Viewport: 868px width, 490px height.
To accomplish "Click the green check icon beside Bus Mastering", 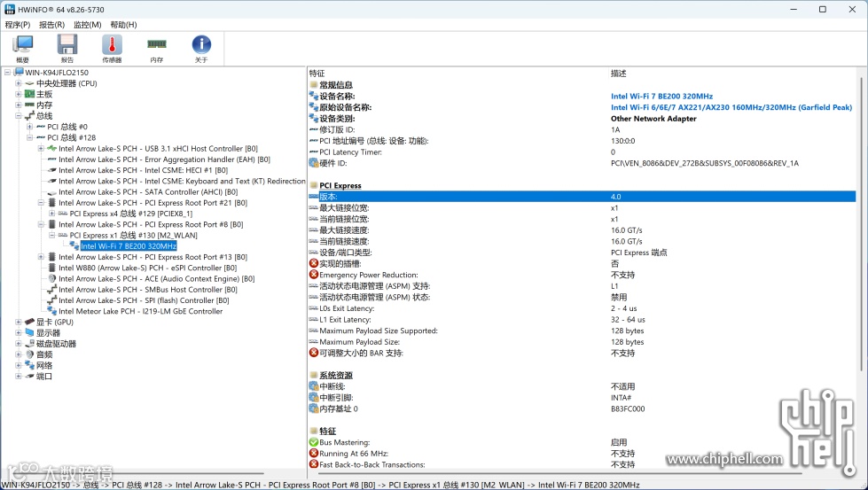I will click(x=314, y=442).
